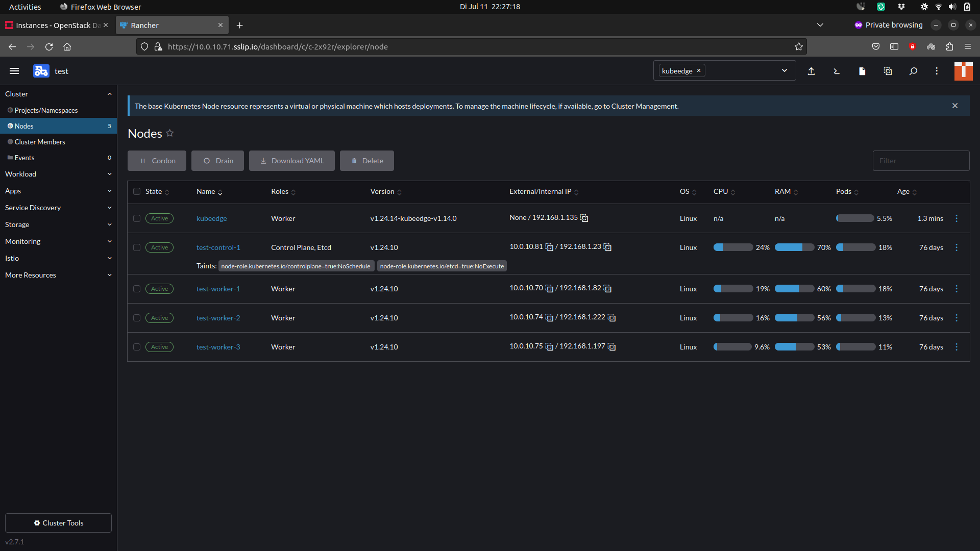Click the Drain button for selected nodes
Screen dimensions: 980x551
[x=218, y=160]
